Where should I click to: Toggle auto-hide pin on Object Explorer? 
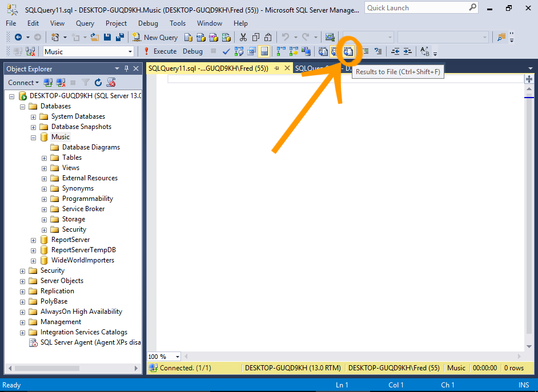pos(126,68)
